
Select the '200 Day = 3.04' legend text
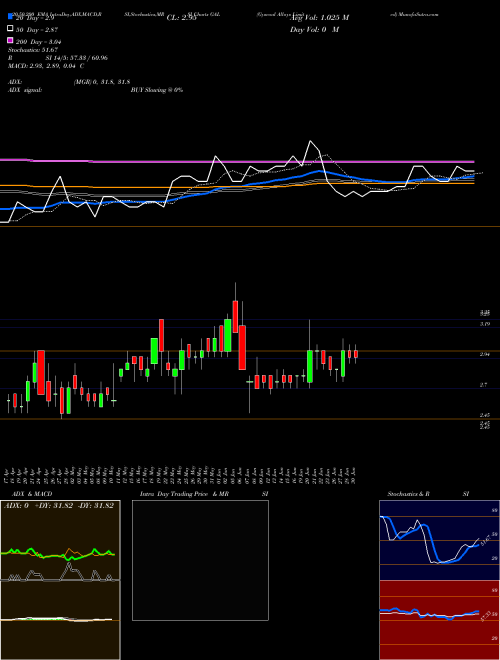(39, 42)
